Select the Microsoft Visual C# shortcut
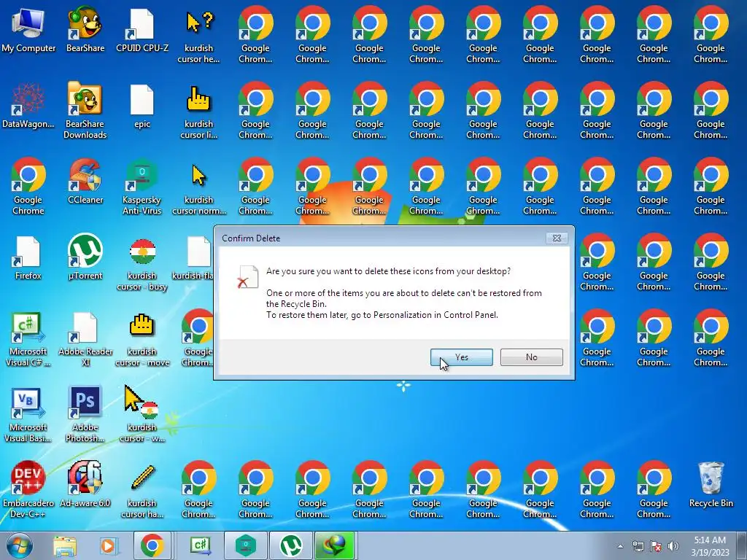 28,340
